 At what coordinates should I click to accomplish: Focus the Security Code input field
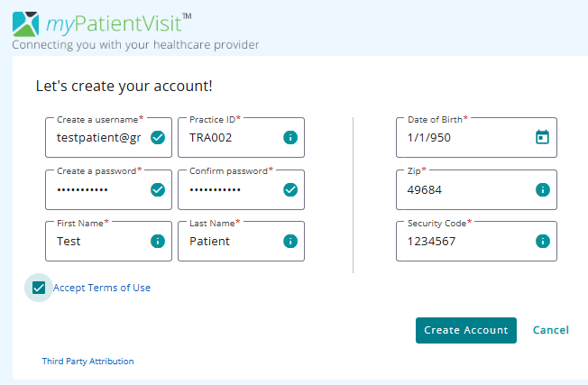coord(476,241)
